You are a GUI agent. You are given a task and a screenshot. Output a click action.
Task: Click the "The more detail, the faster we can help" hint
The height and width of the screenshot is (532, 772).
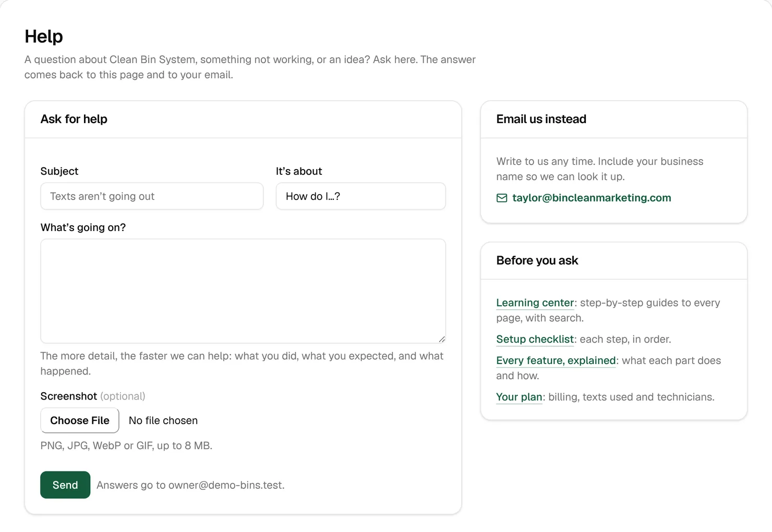click(x=242, y=364)
